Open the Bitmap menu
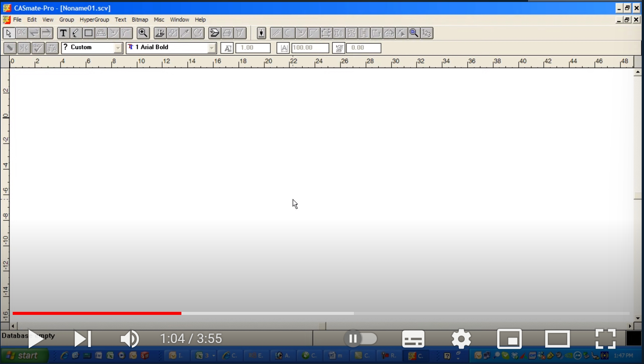Viewport: 644px width, 364px height. tap(140, 19)
